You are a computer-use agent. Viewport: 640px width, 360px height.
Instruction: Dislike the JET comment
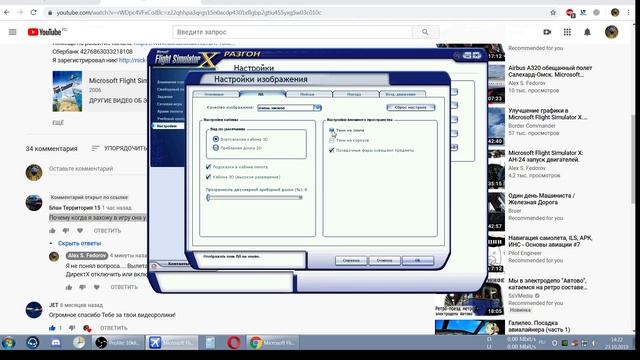[x=72, y=328]
